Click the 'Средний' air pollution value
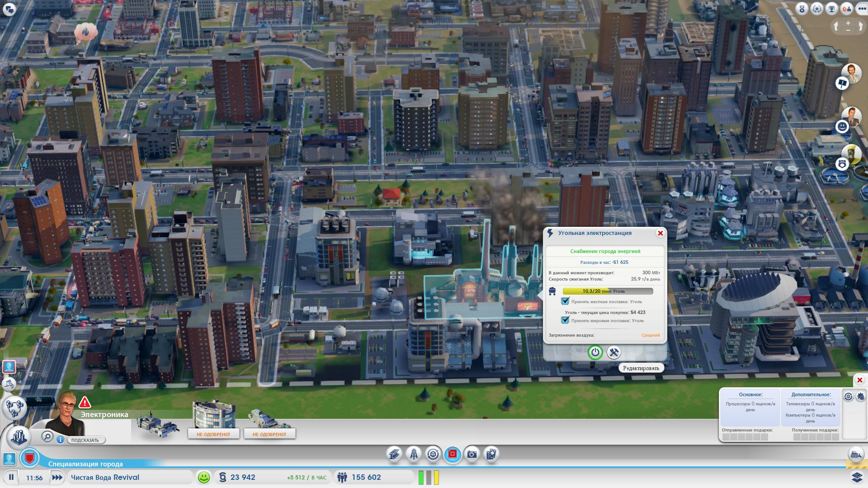The width and height of the screenshot is (868, 488). (x=651, y=335)
